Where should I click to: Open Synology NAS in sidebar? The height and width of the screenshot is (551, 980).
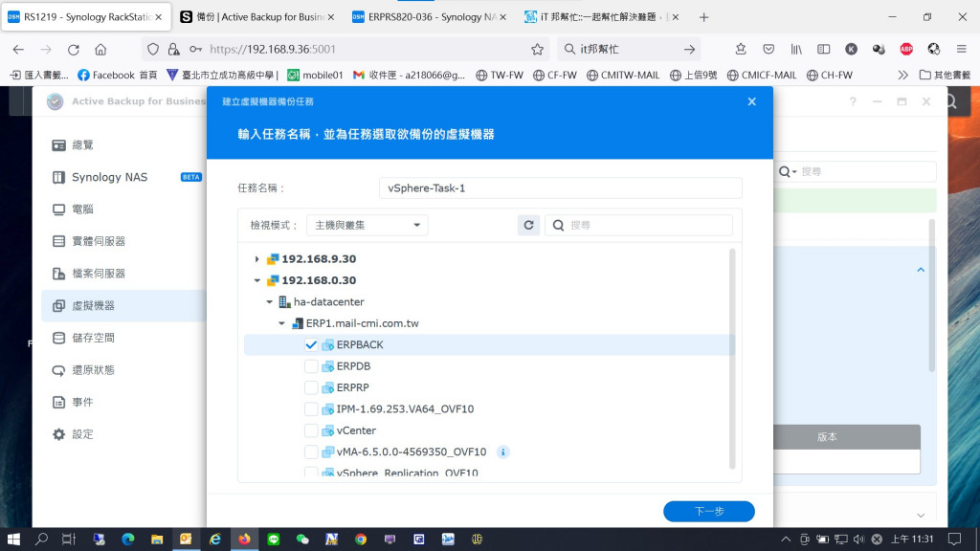123,177
